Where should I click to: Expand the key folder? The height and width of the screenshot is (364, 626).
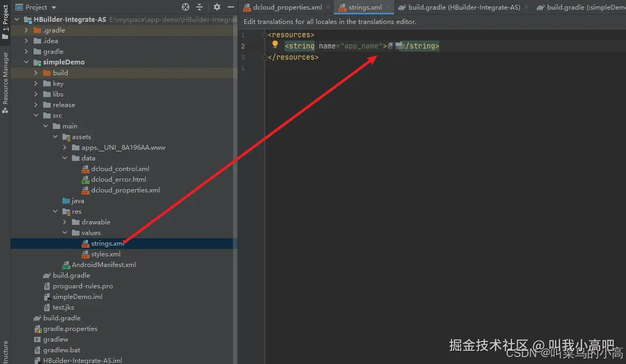[x=36, y=84]
